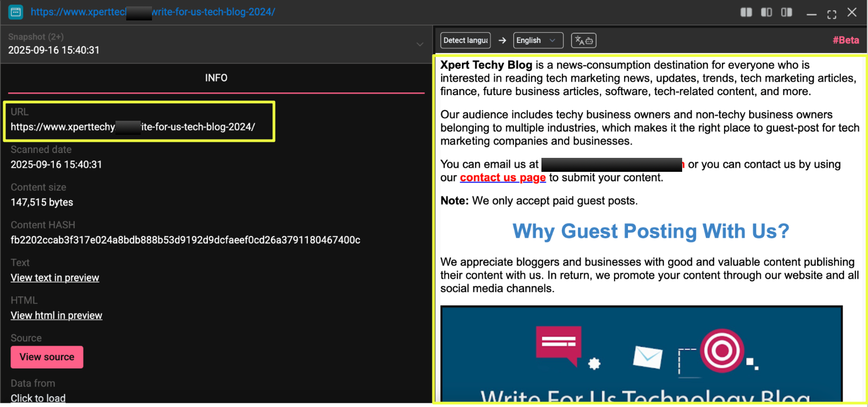
Task: Open the English target language dropdown
Action: coord(538,40)
